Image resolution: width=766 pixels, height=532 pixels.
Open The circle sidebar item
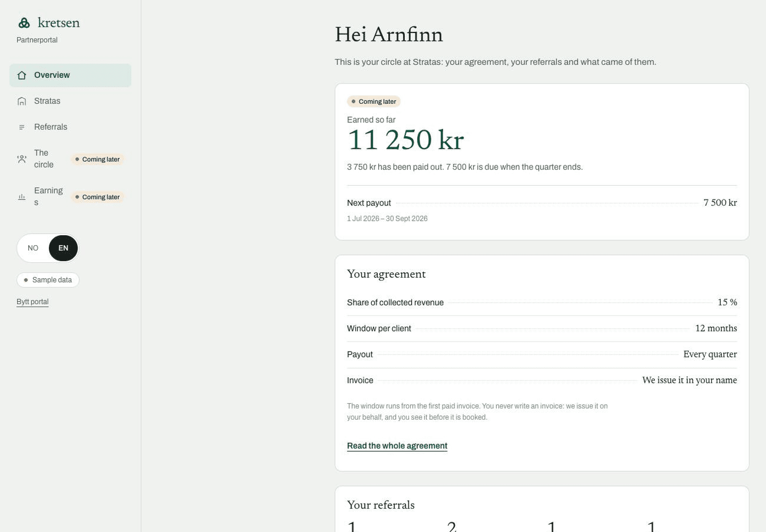(70, 159)
